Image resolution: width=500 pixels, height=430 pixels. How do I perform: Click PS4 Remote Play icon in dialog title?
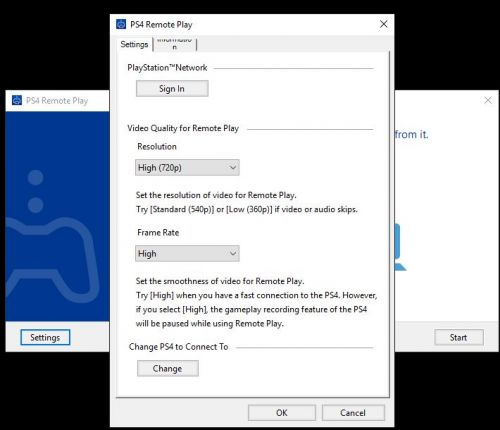click(121, 24)
